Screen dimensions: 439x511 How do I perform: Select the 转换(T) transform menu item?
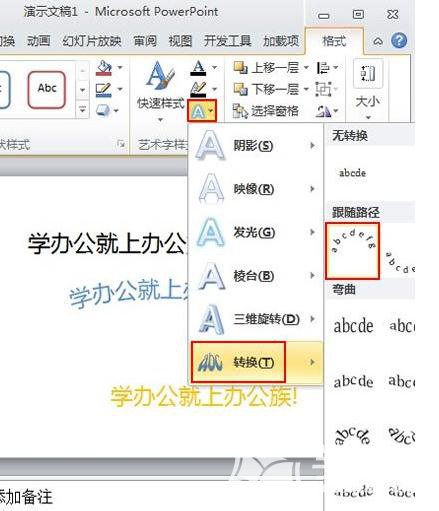point(238,362)
